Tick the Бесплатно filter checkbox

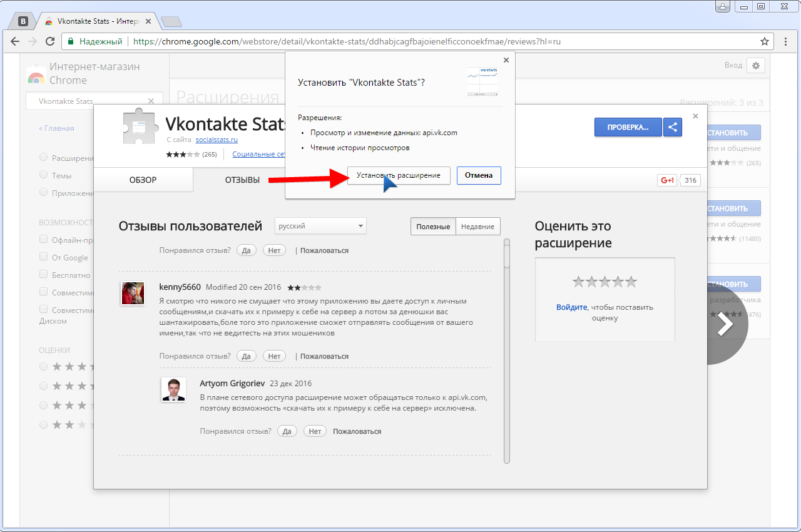[44, 274]
